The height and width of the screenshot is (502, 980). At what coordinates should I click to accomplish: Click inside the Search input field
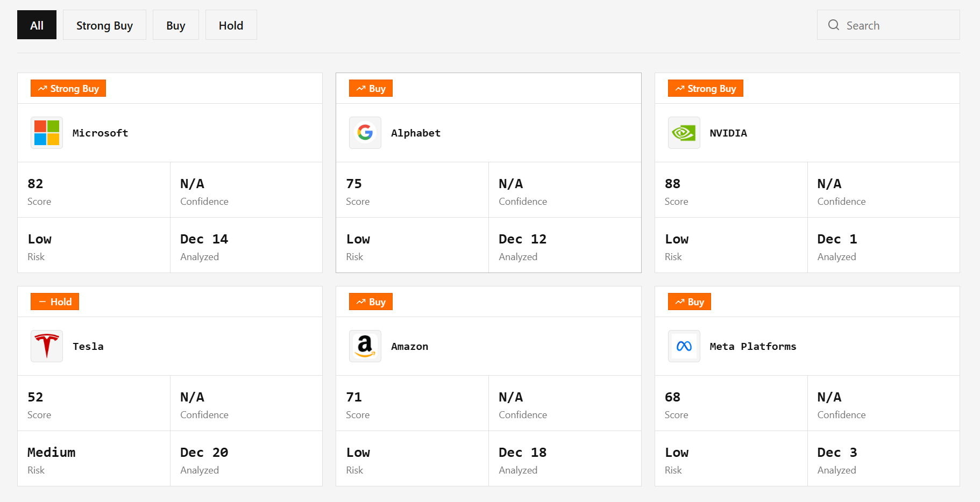pos(893,25)
